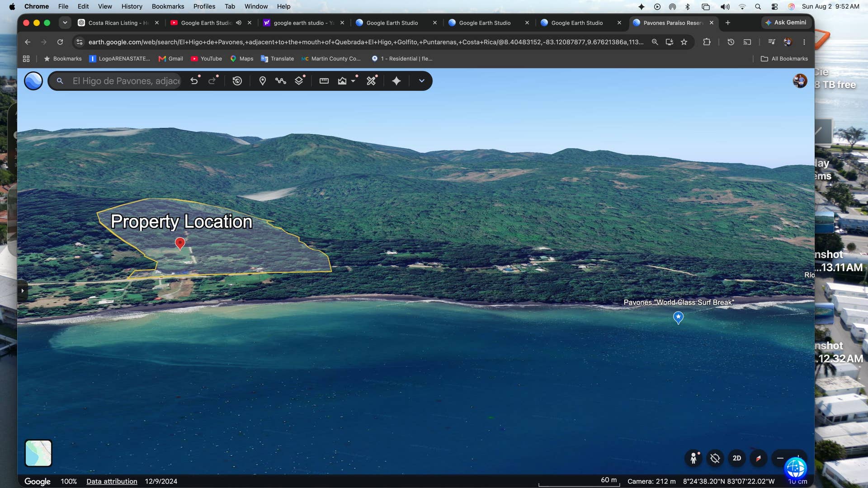Open the Earth account profile avatar
The image size is (868, 488).
click(800, 81)
